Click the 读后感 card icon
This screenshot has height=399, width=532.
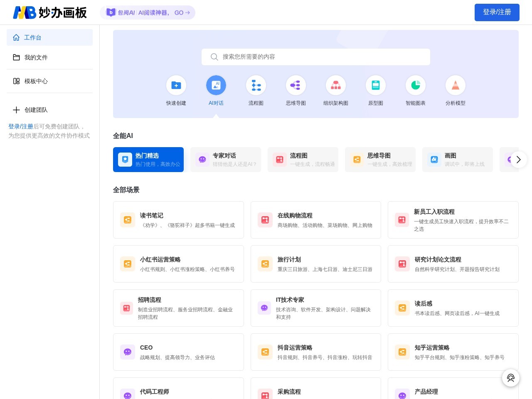click(x=402, y=308)
